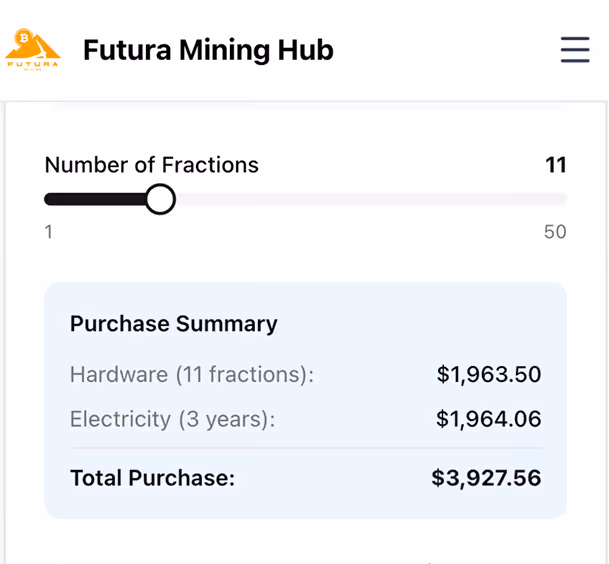The width and height of the screenshot is (609, 564).
Task: Click the slider minimum label 1
Action: 49,232
